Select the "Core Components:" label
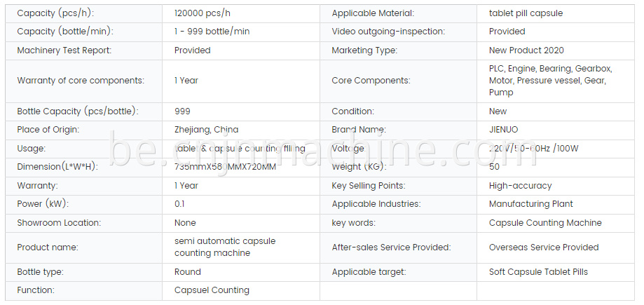Screen dimensions: 644x305 tap(371, 81)
